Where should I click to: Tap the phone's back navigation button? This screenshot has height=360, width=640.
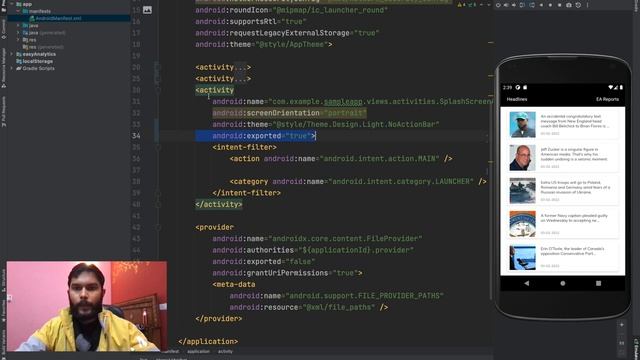point(527,283)
